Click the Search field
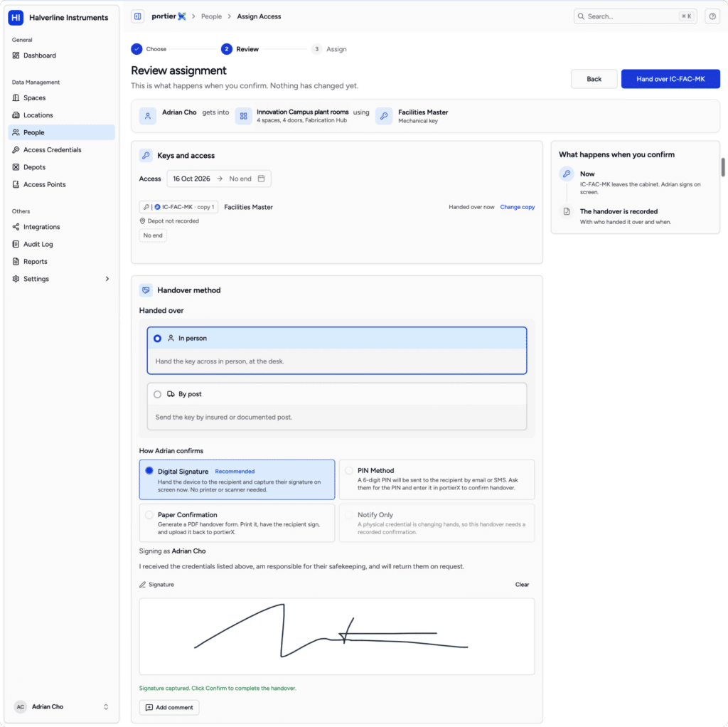Screen dimensions: 728x727 635,16
